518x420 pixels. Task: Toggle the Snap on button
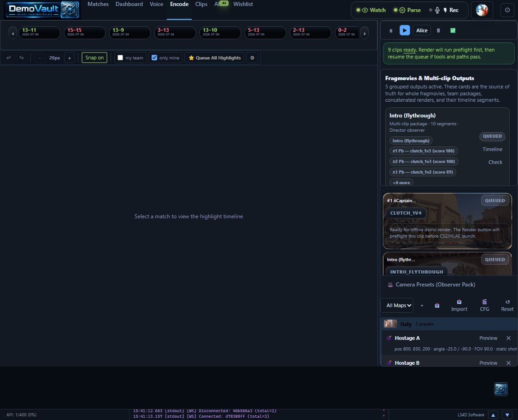94,58
